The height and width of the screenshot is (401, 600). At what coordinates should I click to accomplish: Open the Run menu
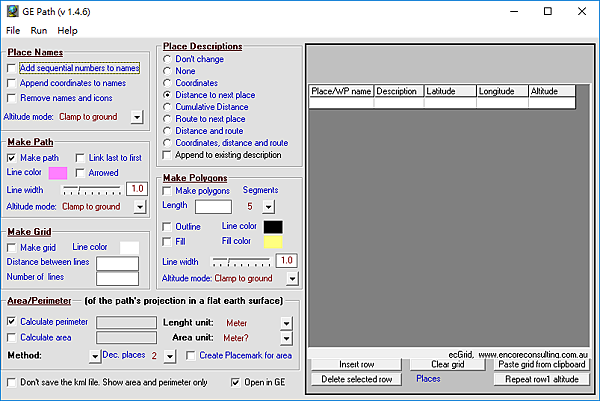pos(39,31)
